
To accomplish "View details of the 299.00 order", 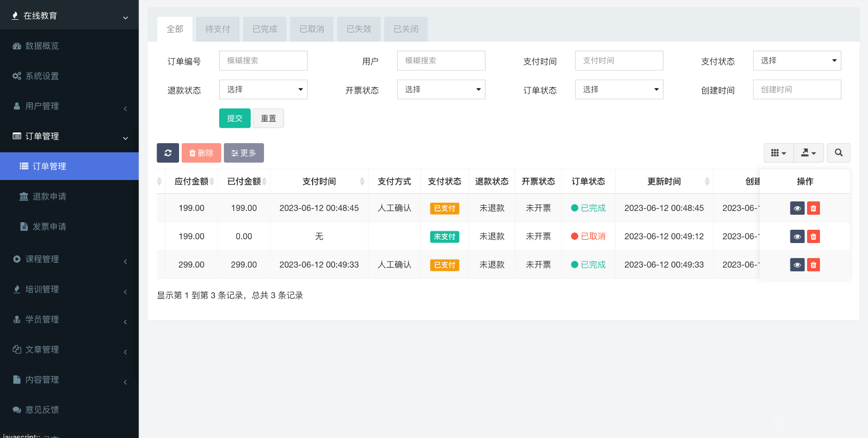I will tap(797, 265).
